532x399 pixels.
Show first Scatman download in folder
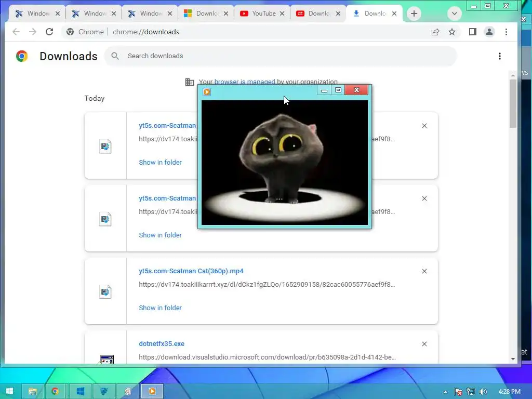pos(160,163)
